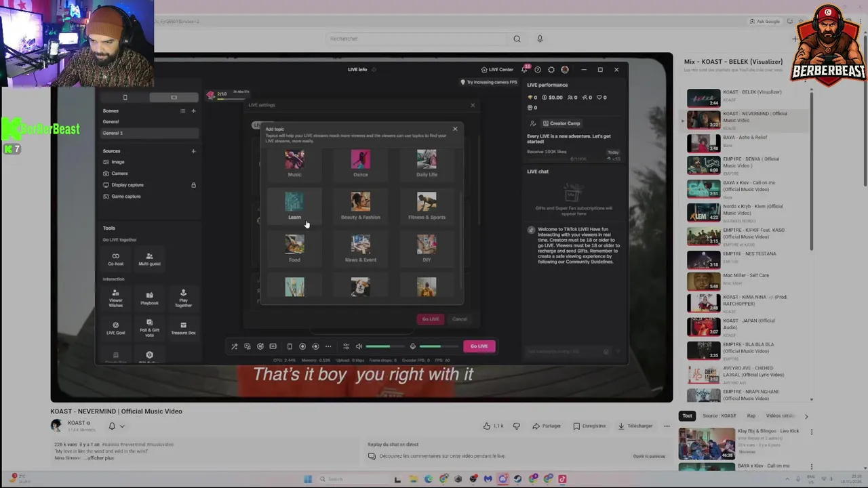Open TikTok Studio settings gear
Screen dimensions: 868x488
pos(551,69)
